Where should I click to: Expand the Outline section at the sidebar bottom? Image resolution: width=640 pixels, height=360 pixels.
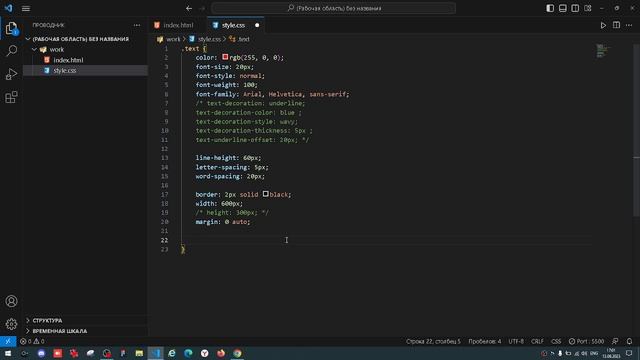(x=85, y=321)
